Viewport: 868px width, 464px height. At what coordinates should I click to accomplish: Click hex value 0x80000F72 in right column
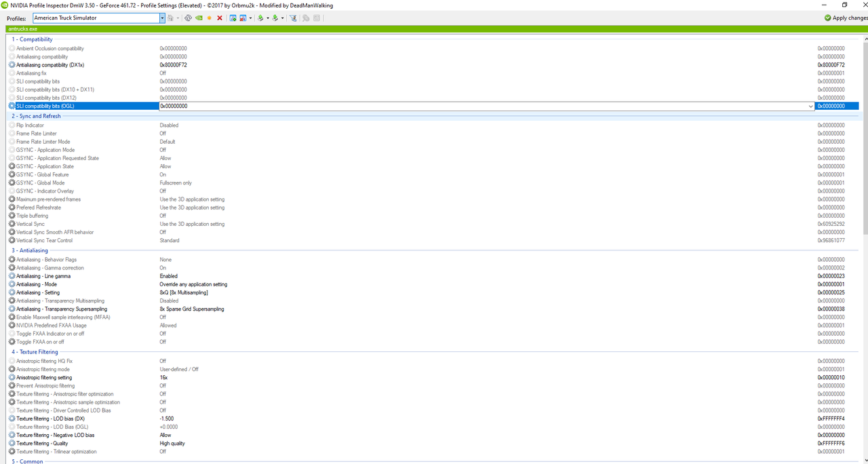click(x=831, y=64)
